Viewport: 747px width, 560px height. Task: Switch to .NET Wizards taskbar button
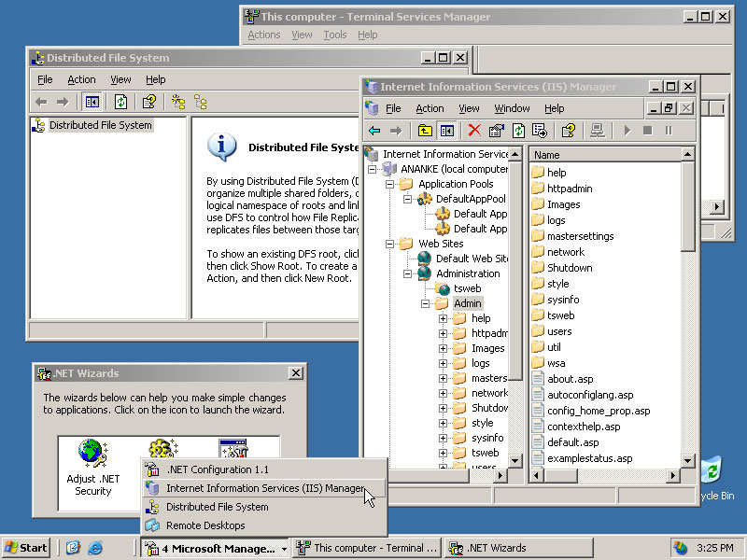pos(518,548)
